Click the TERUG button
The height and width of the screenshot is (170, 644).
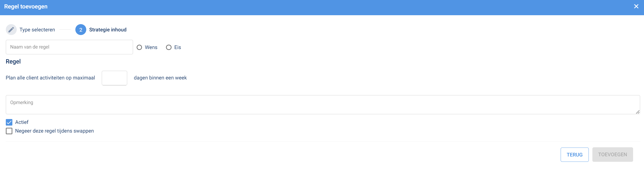pos(574,155)
